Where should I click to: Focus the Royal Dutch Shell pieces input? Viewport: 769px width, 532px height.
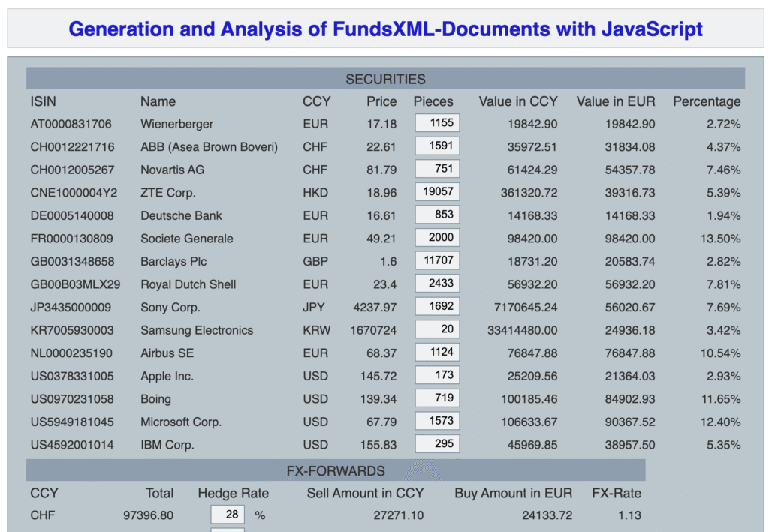click(x=437, y=284)
